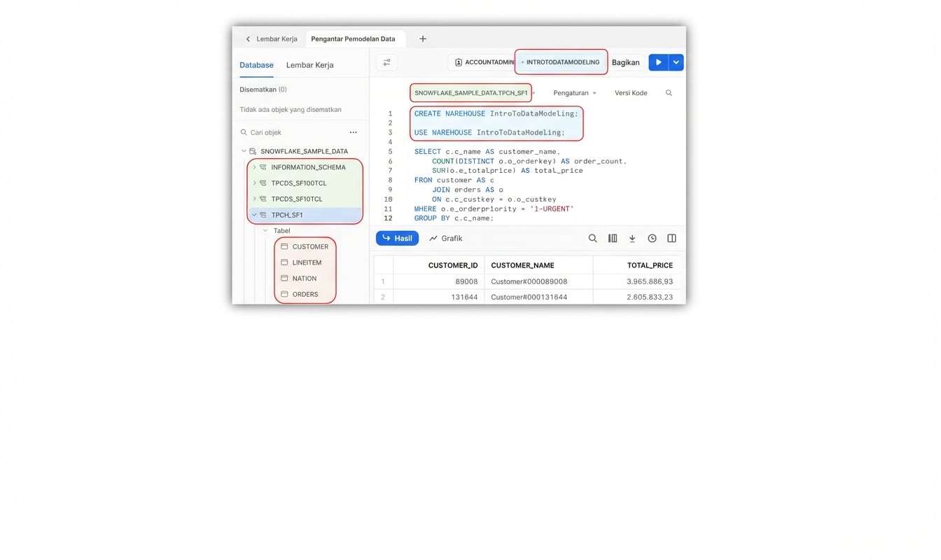Click the search magnifier in the editor toolbar

669,93
